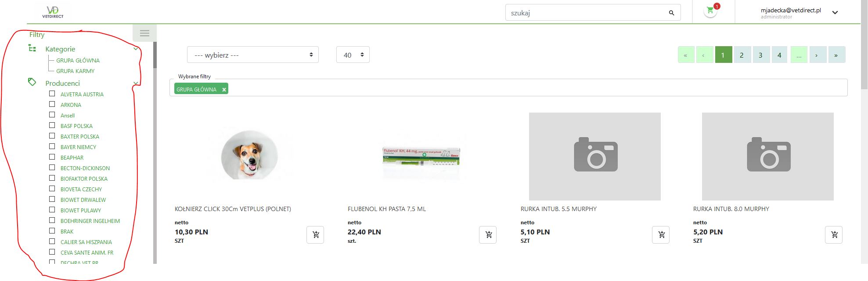Viewport: 868px width, 281px height.
Task: Jump to the last page of results
Action: click(836, 55)
